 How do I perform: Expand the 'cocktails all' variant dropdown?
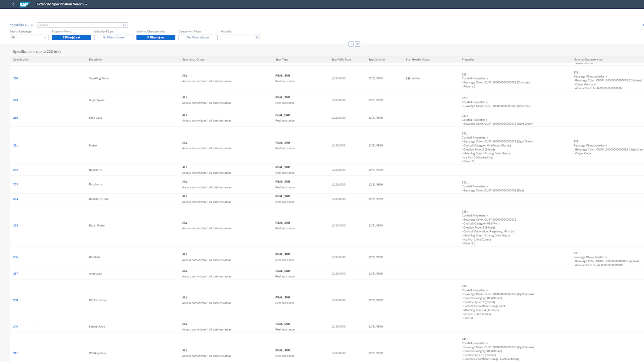(22, 25)
